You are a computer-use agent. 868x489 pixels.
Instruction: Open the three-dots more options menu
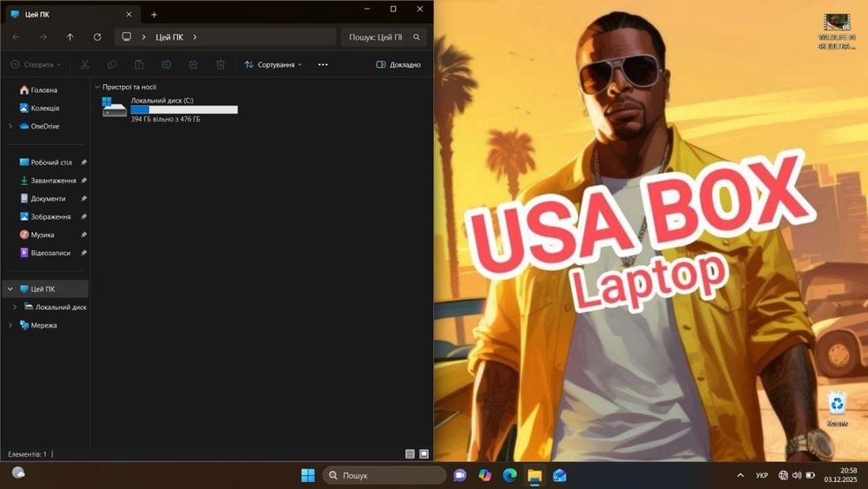pyautogui.click(x=323, y=65)
